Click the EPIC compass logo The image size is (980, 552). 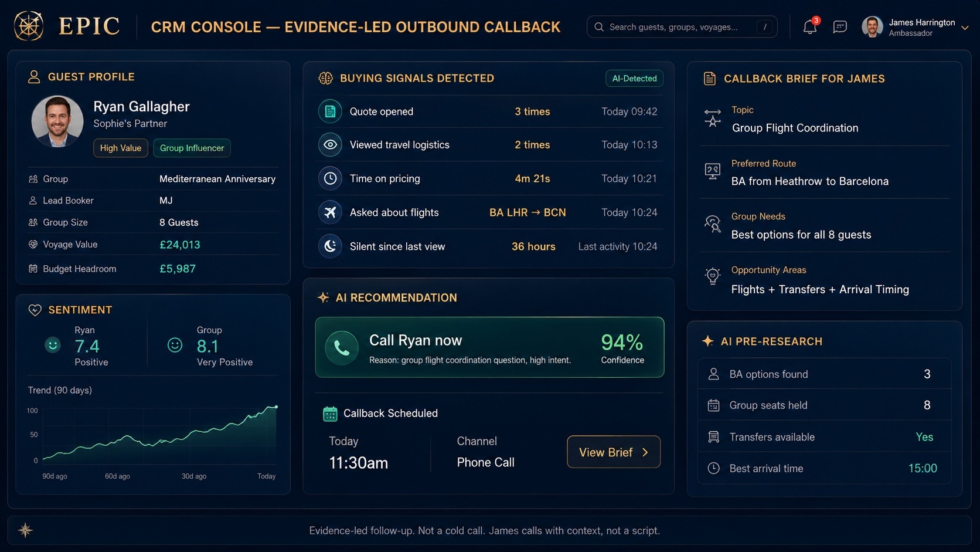click(29, 26)
